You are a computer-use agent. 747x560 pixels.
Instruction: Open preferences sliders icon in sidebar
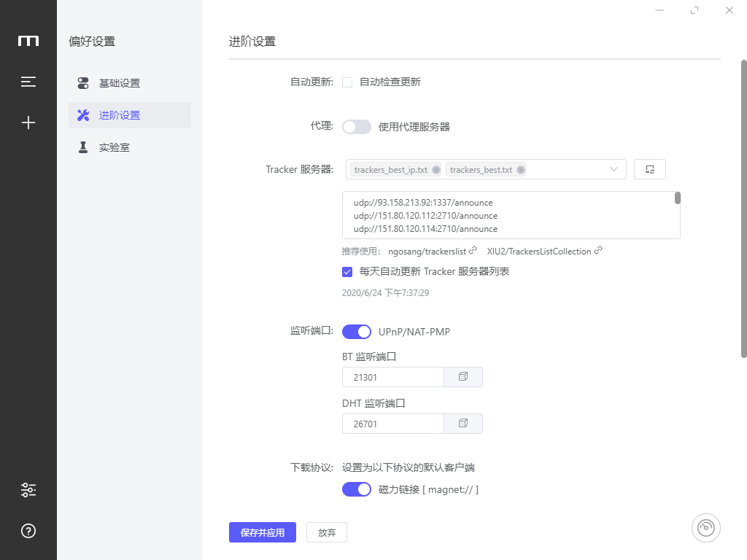[28, 490]
